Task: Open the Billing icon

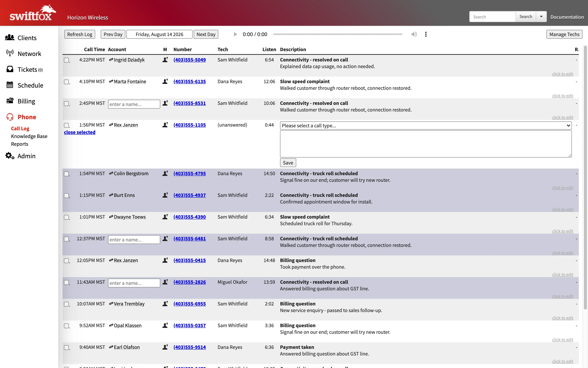Action: tap(10, 101)
